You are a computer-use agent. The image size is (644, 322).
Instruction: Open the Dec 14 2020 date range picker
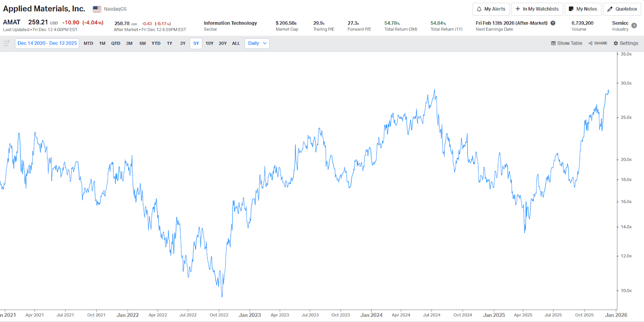(47, 43)
